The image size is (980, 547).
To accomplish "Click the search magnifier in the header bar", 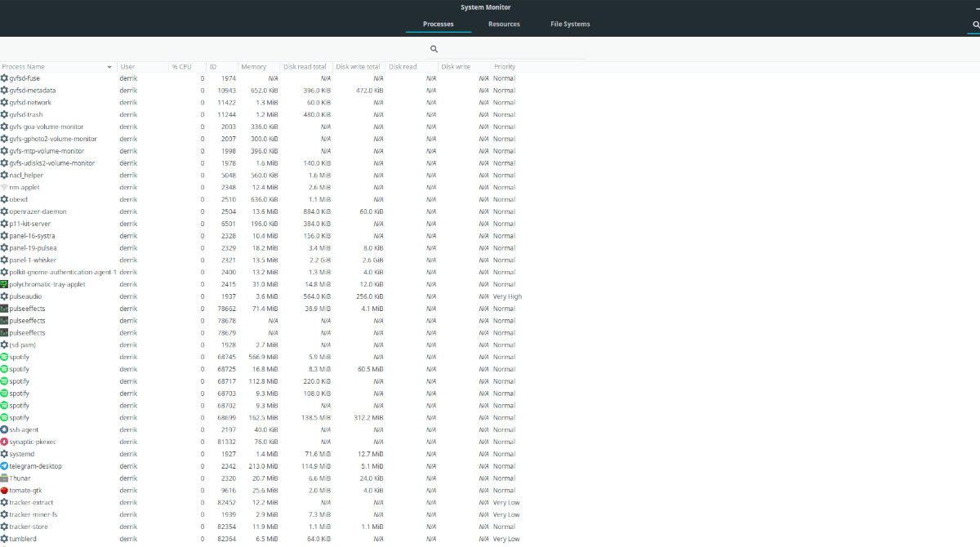I will point(976,24).
